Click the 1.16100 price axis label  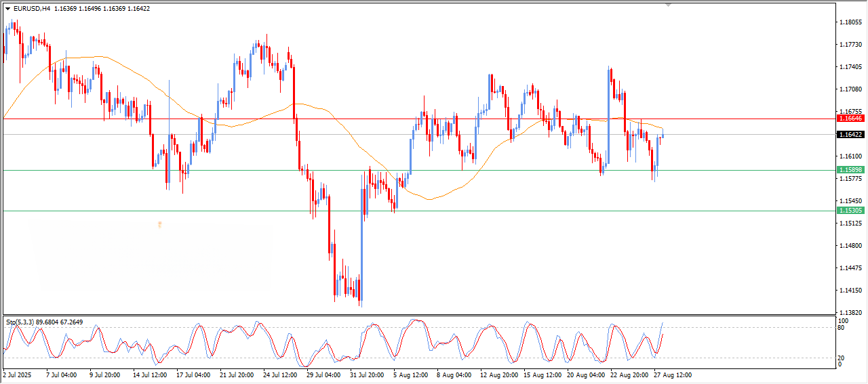pos(850,156)
